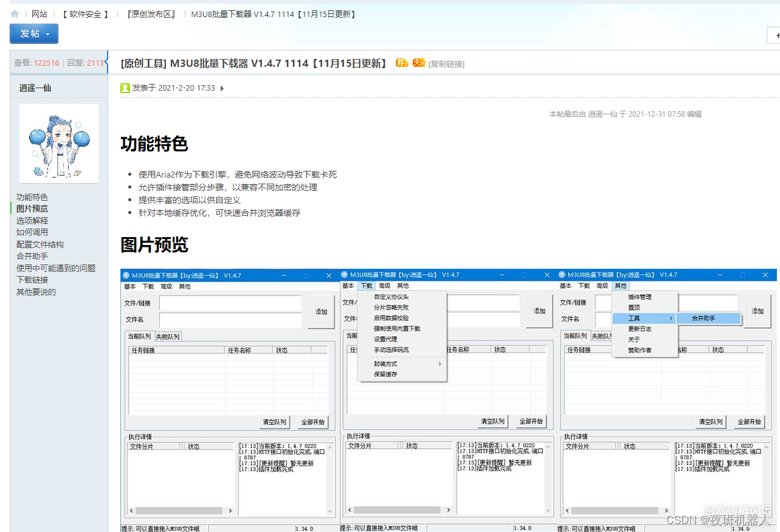Image resolution: width=780 pixels, height=532 pixels.
Task: Click app icon in title bar of window showing 其他 menu
Action: (562, 275)
